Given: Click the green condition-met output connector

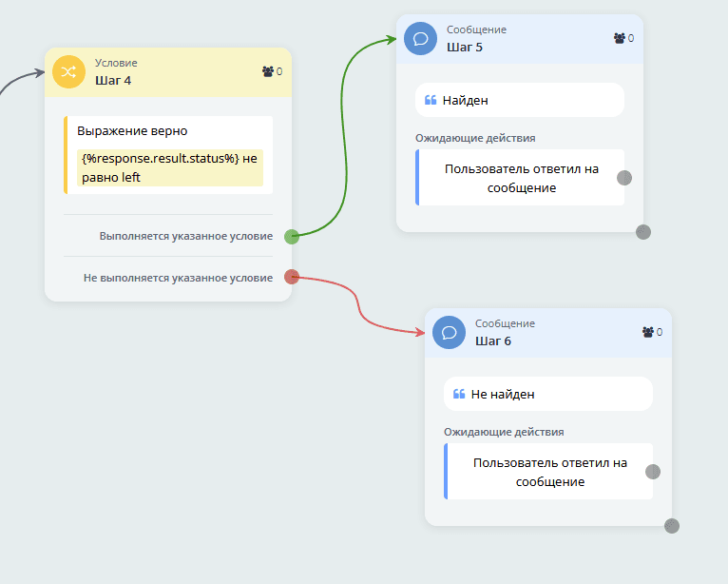Looking at the screenshot, I should pyautogui.click(x=292, y=237).
